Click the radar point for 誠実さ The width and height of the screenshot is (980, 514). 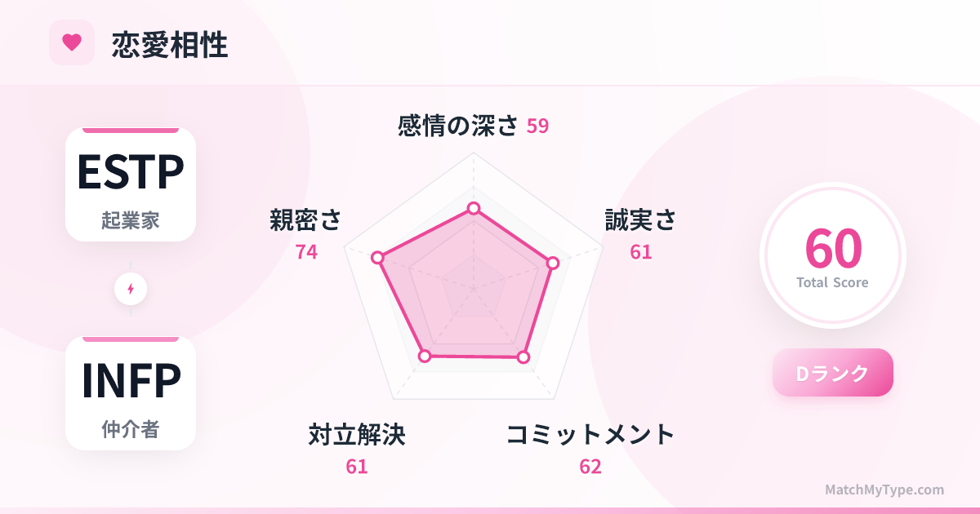pos(552,263)
